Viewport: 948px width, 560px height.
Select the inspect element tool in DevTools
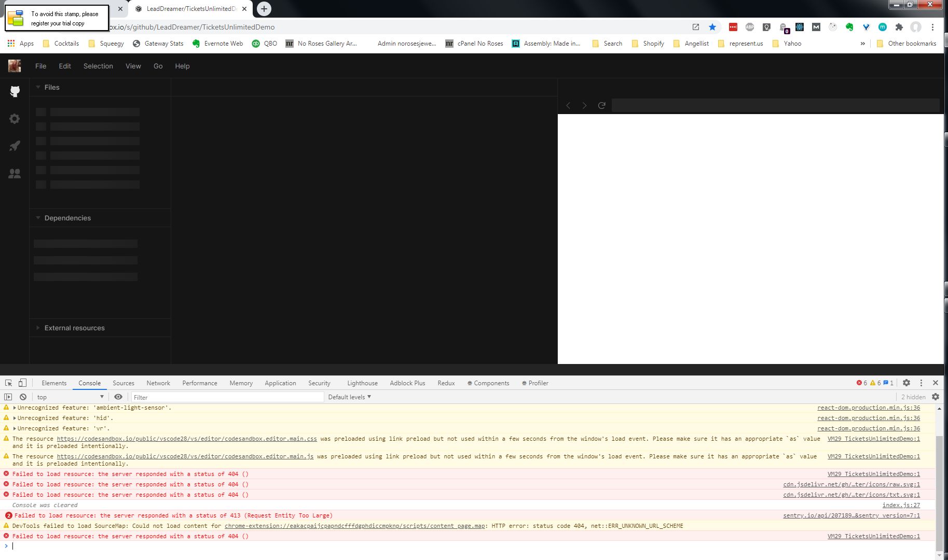pos(8,383)
